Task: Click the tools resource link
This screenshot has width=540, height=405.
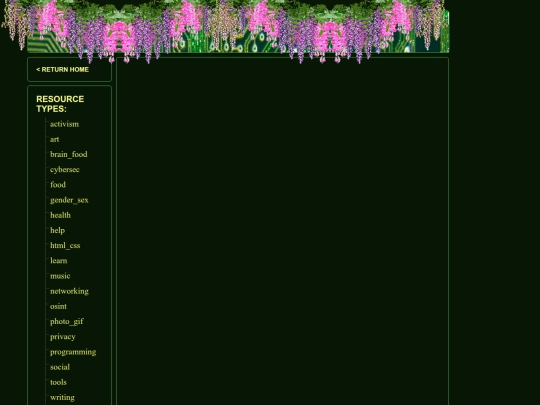Action: point(58,382)
